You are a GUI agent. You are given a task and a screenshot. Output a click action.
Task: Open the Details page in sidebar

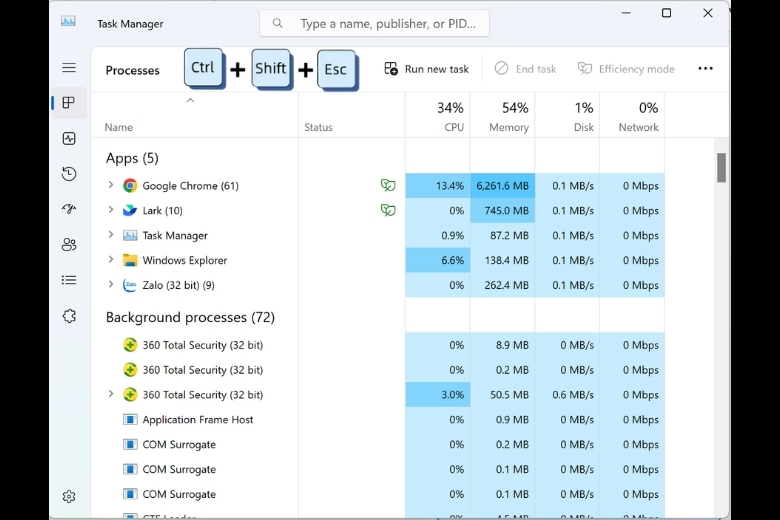(69, 280)
